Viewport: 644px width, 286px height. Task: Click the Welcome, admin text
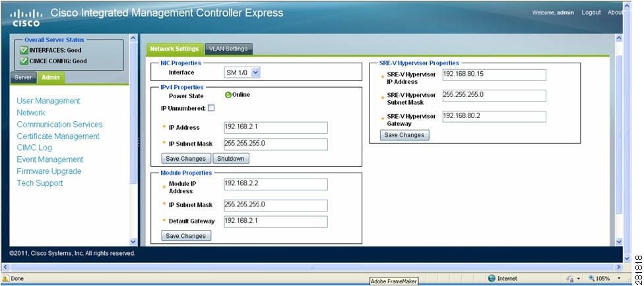(x=553, y=13)
